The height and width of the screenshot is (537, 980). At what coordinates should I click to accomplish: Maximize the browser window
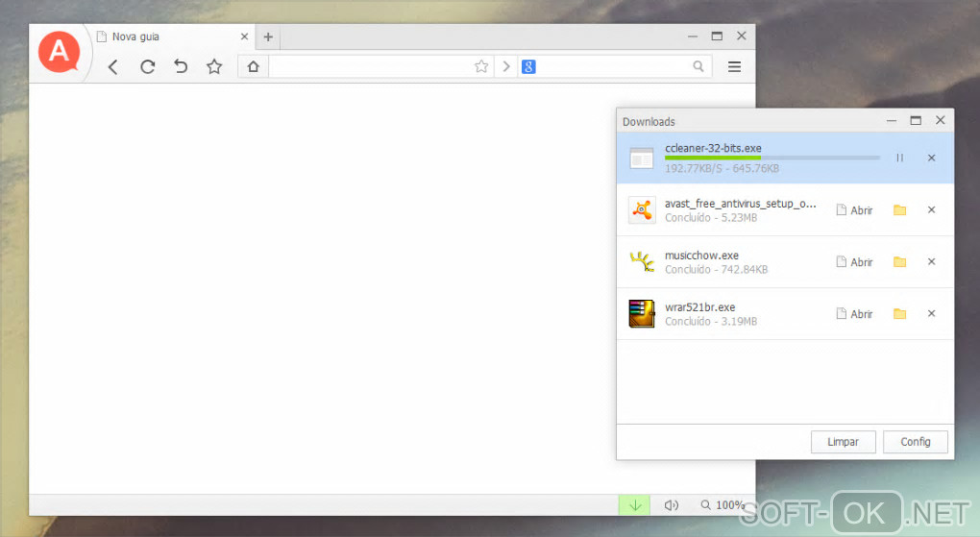coord(717,37)
